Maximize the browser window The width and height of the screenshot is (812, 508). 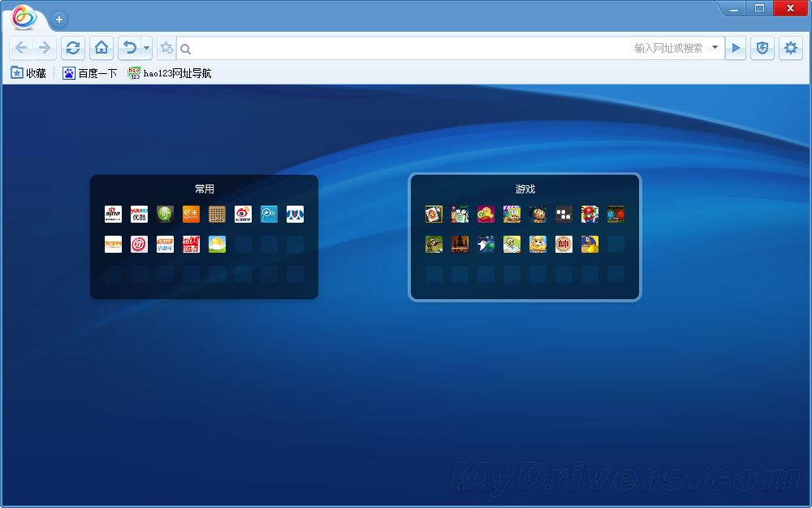coord(759,8)
